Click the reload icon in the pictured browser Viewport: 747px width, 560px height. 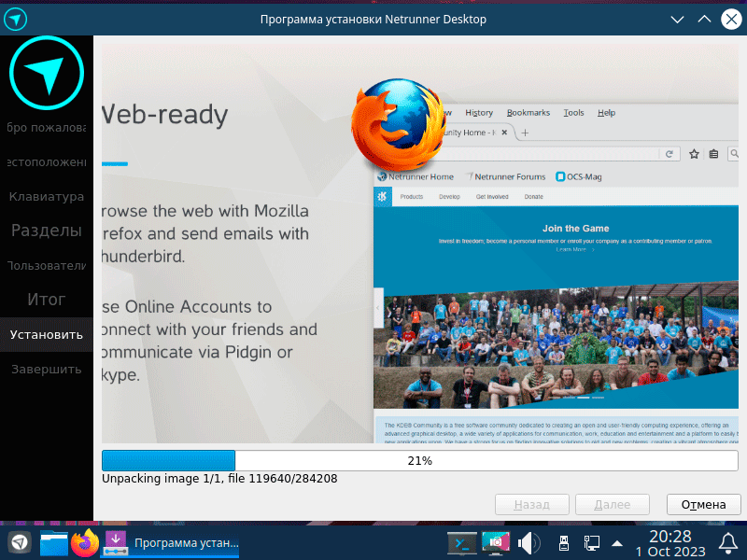pyautogui.click(x=669, y=154)
